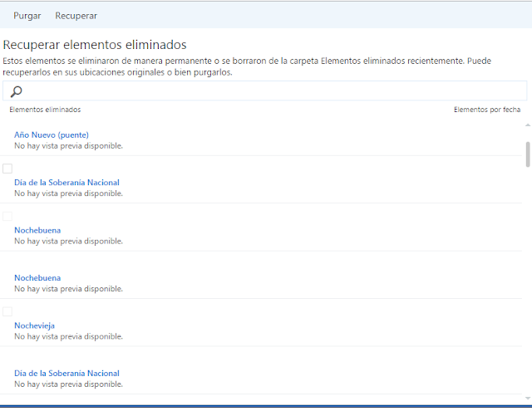Click Purgar in the top bar
The width and height of the screenshot is (532, 411).
point(27,16)
